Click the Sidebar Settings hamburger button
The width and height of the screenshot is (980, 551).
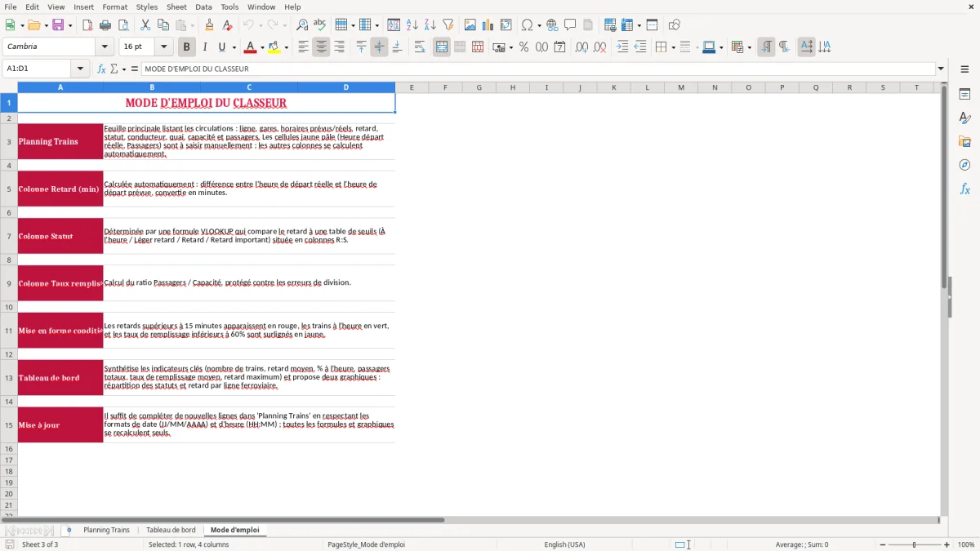[964, 69]
